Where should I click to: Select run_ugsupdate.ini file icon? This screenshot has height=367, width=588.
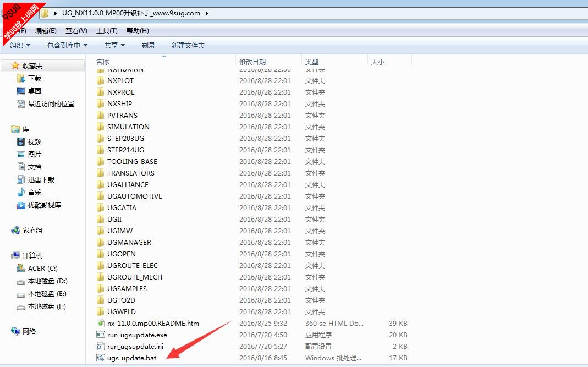click(x=101, y=346)
